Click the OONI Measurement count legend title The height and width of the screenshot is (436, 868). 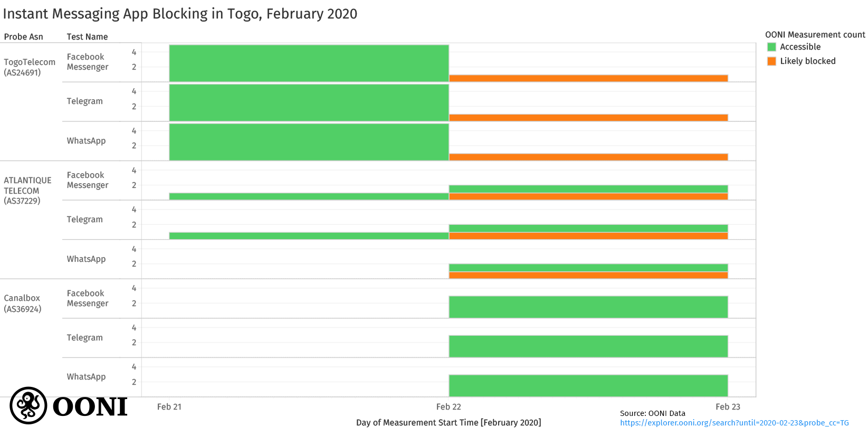coord(815,35)
